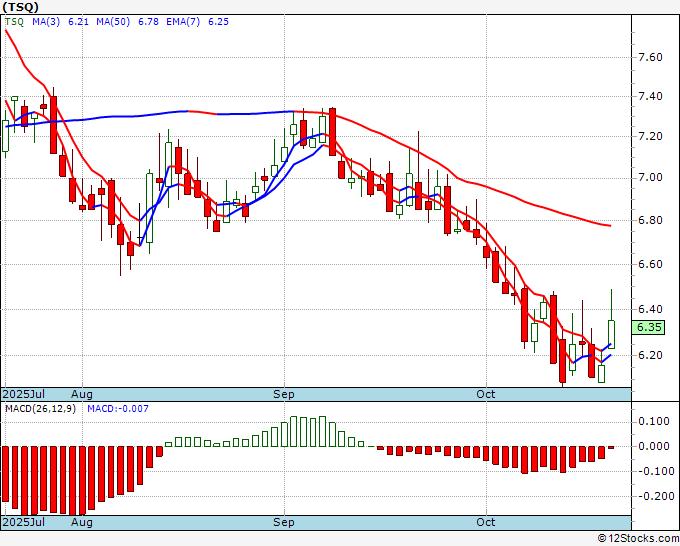Click the 7.20 price axis label

point(650,136)
